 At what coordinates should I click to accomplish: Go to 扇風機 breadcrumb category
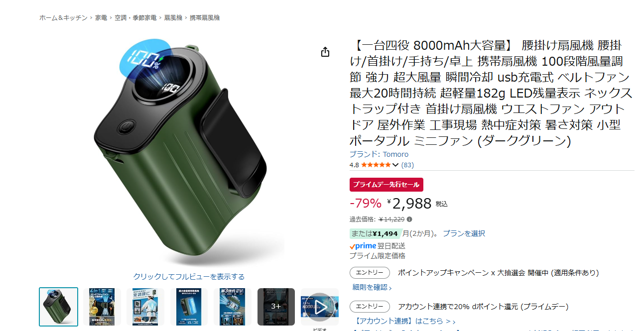[172, 18]
